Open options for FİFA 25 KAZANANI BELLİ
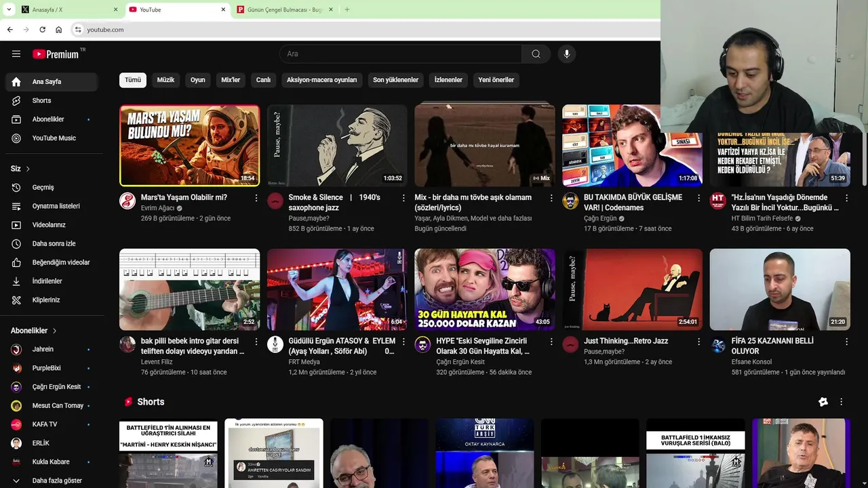Screen dimensions: 868x488 tap(846, 342)
